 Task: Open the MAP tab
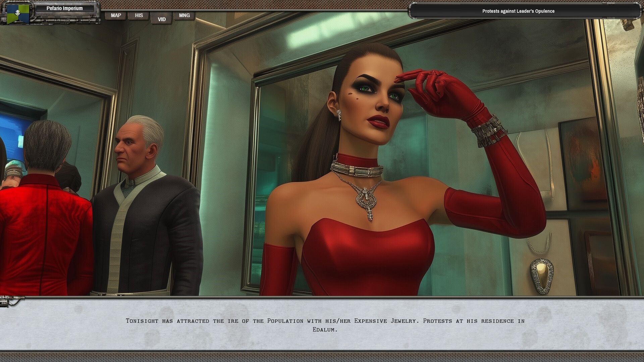click(x=116, y=15)
